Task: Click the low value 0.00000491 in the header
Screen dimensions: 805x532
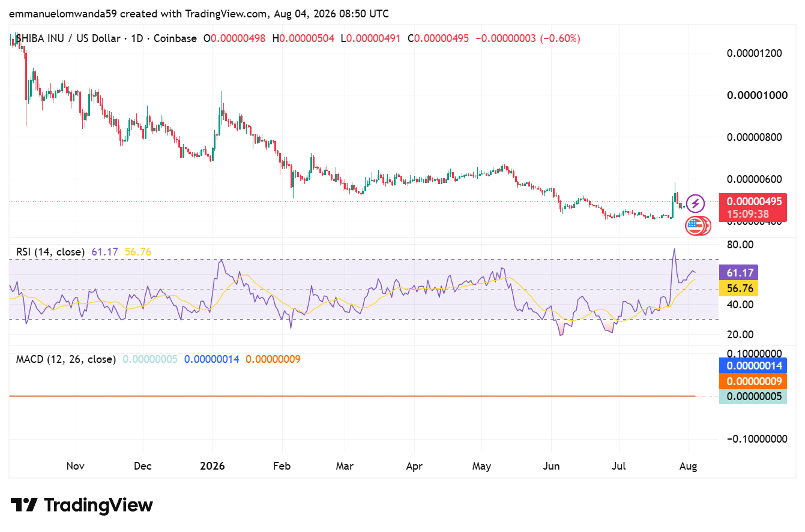Action: [x=373, y=38]
